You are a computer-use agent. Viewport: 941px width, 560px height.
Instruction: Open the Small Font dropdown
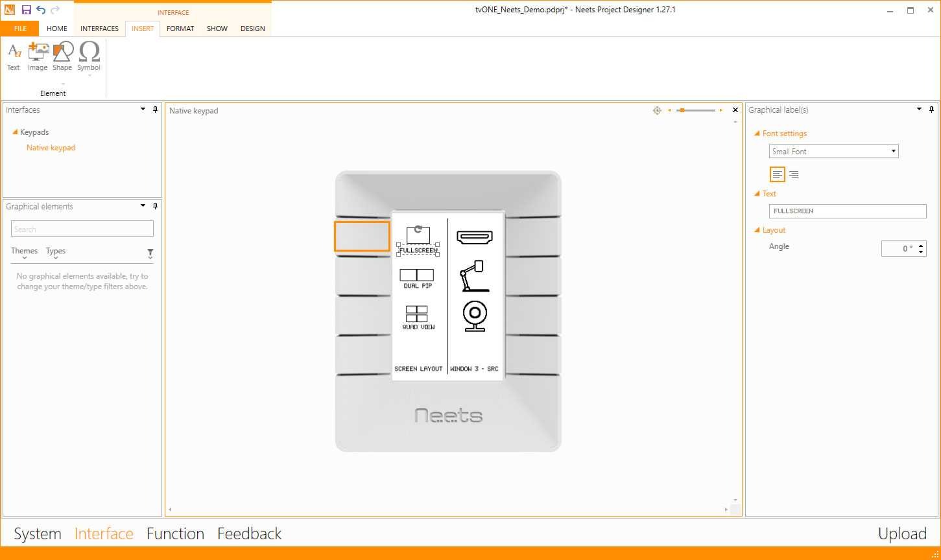tap(833, 152)
